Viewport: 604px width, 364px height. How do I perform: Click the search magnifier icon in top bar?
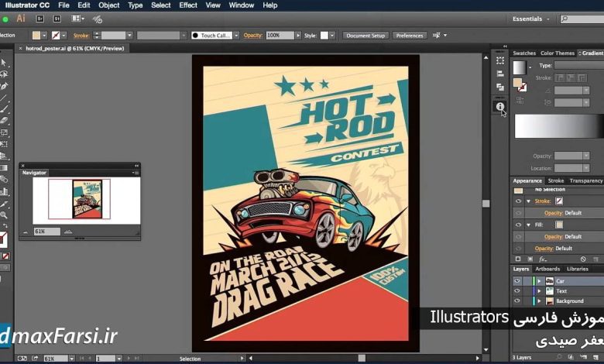click(x=565, y=19)
